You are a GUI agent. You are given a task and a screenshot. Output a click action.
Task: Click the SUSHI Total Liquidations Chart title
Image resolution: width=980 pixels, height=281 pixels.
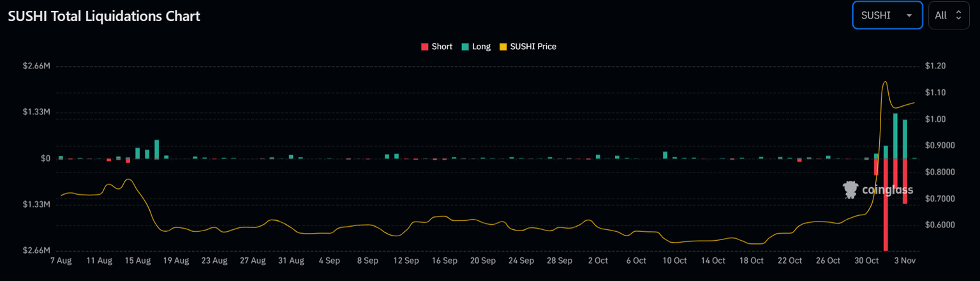pos(104,16)
